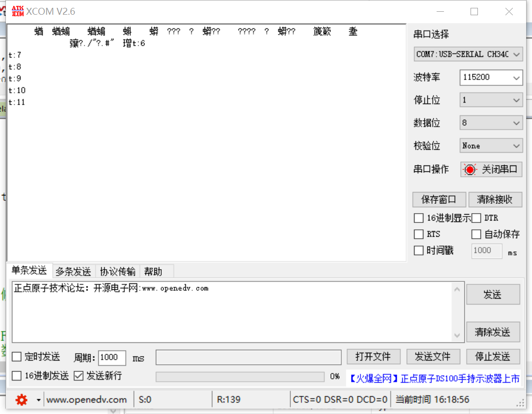Click the red serial status indicator icon
This screenshot has height=414, width=532.
coord(471,169)
